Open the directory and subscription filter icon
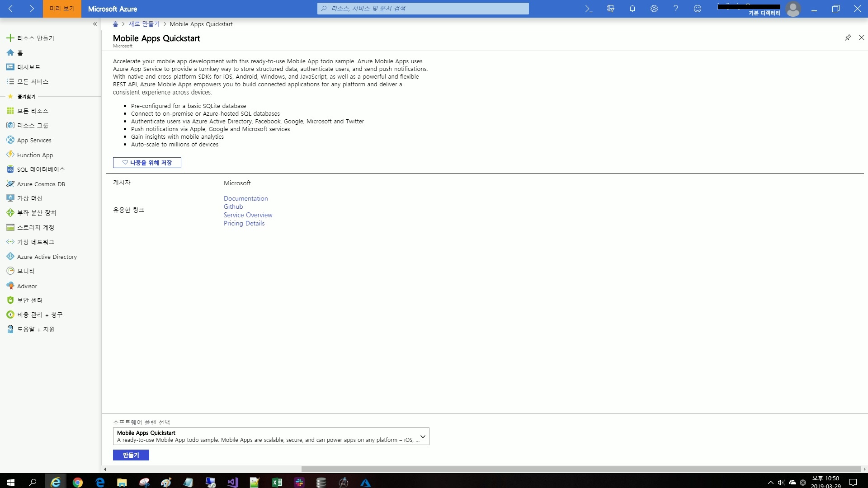The height and width of the screenshot is (488, 868). click(611, 9)
